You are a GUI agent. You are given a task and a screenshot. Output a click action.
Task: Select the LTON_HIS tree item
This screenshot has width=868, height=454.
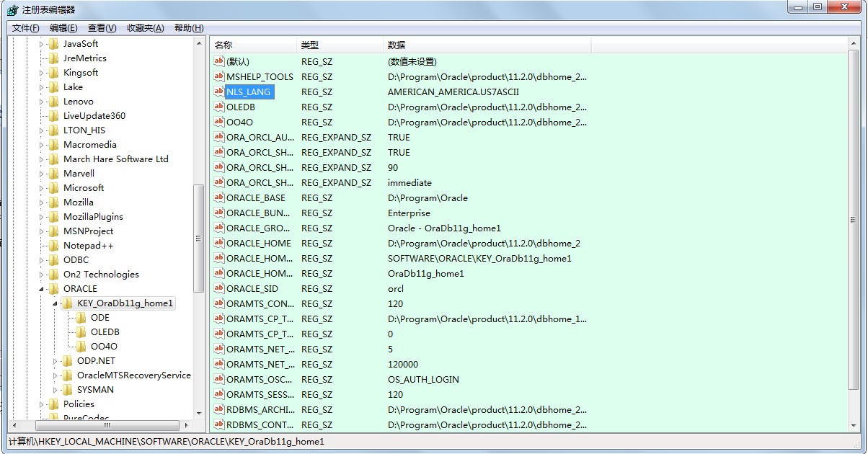pyautogui.click(x=84, y=130)
